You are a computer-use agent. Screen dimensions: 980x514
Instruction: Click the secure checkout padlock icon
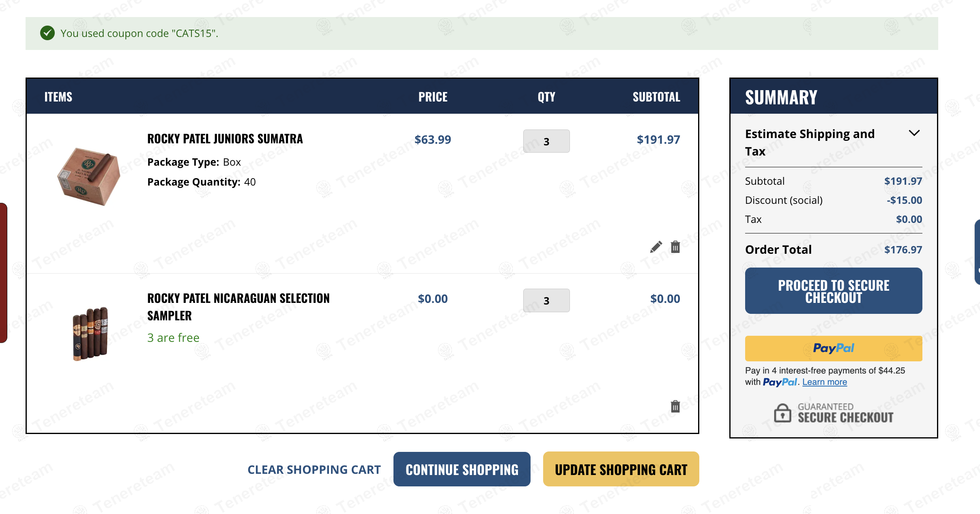pyautogui.click(x=782, y=413)
